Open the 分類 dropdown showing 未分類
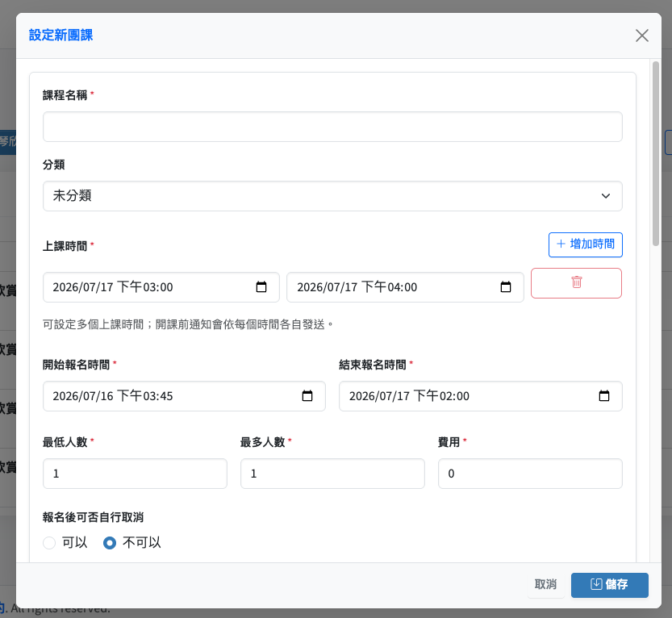Screen dimensions: 672x618 tap(332, 196)
